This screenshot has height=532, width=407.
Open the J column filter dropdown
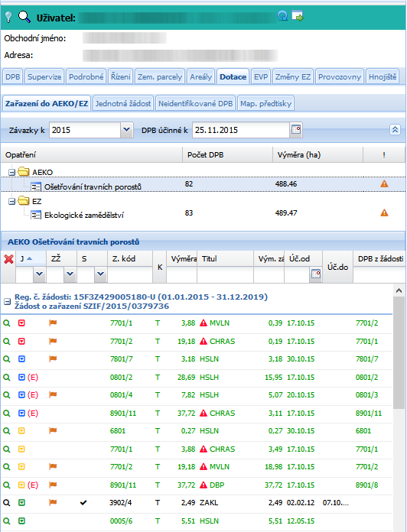[x=39, y=274]
